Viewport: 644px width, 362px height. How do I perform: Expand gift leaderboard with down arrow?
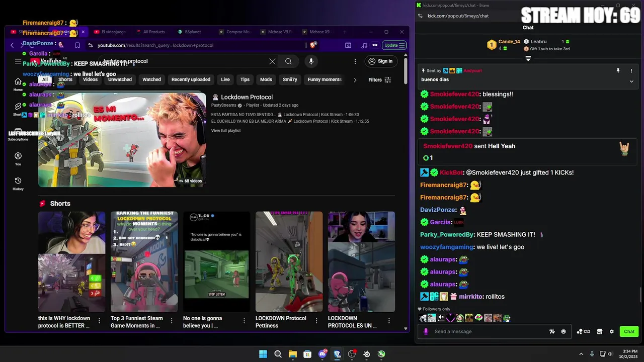tap(528, 59)
